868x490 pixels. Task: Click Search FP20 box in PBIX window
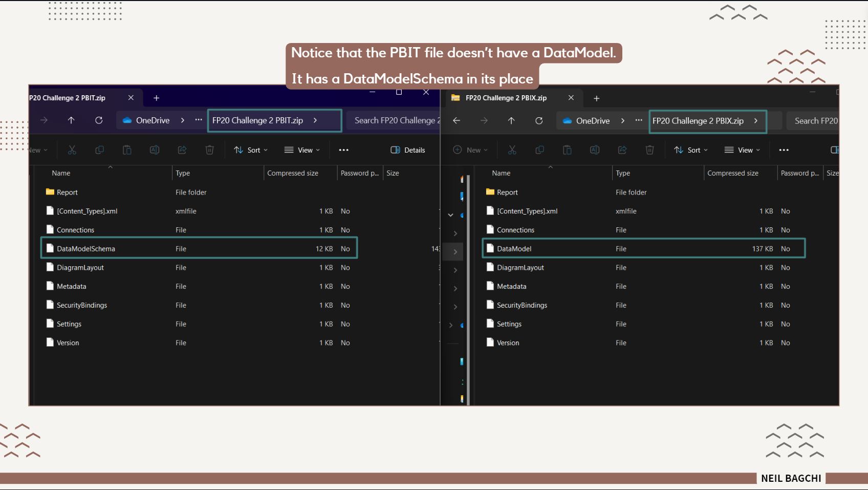pos(813,121)
